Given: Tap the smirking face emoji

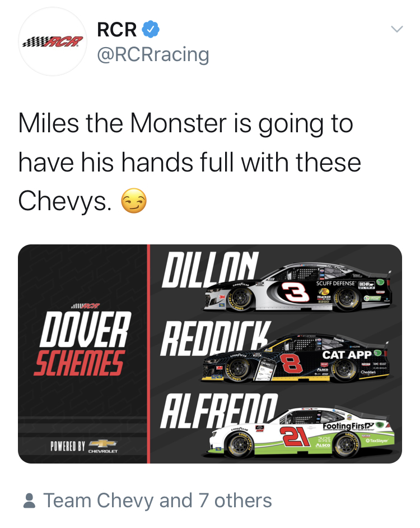Looking at the screenshot, I should 134,201.
